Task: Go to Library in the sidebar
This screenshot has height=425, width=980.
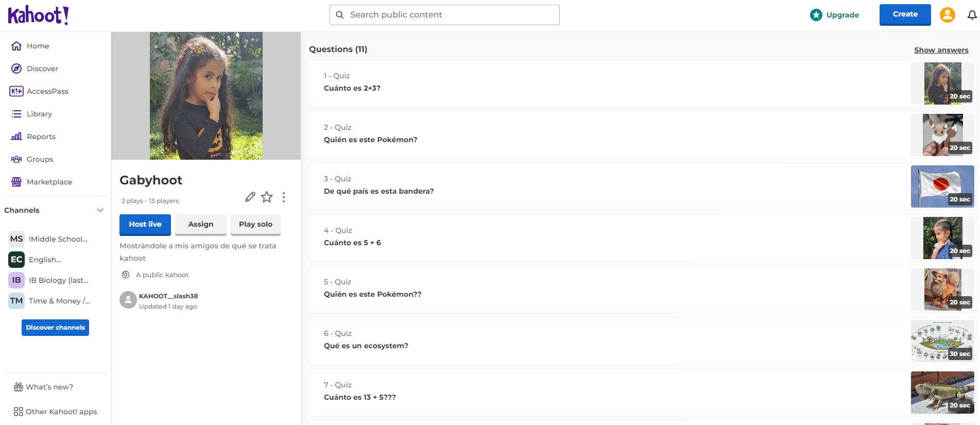Action: [39, 114]
